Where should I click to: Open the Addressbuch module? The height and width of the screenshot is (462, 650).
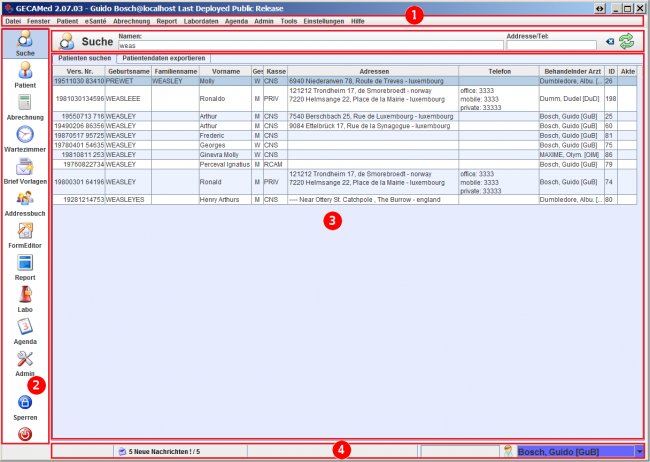coord(25,206)
